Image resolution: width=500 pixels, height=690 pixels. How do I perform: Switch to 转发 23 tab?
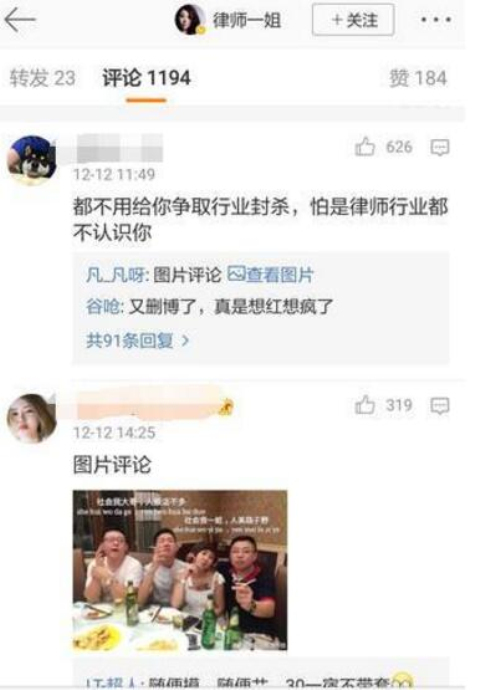pyautogui.click(x=42, y=78)
